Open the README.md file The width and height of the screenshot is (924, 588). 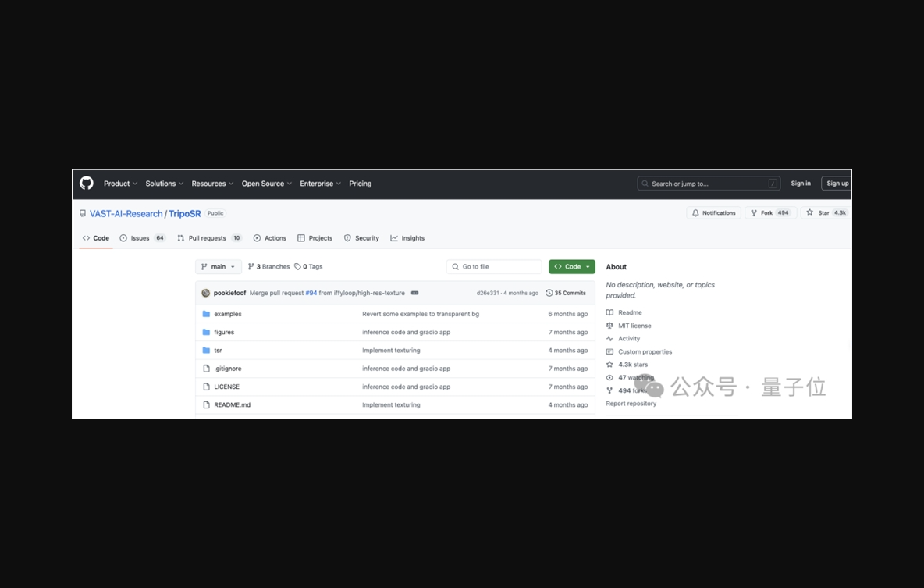click(233, 405)
